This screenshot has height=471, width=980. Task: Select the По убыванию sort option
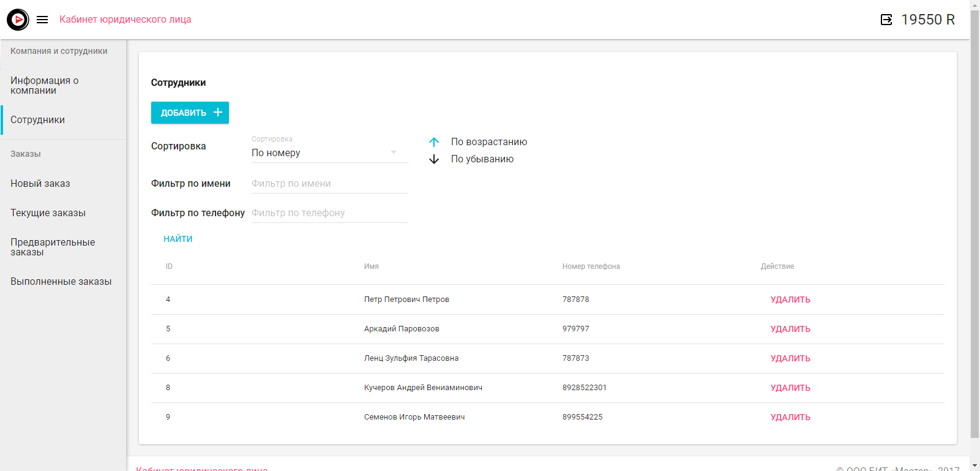pos(482,159)
